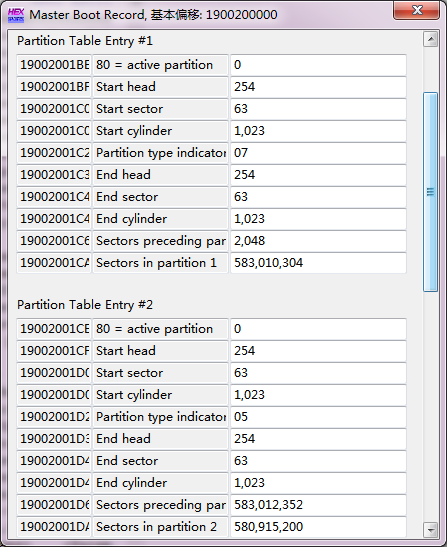Click End head value at 19002001C3
This screenshot has height=547, width=447.
[318, 175]
